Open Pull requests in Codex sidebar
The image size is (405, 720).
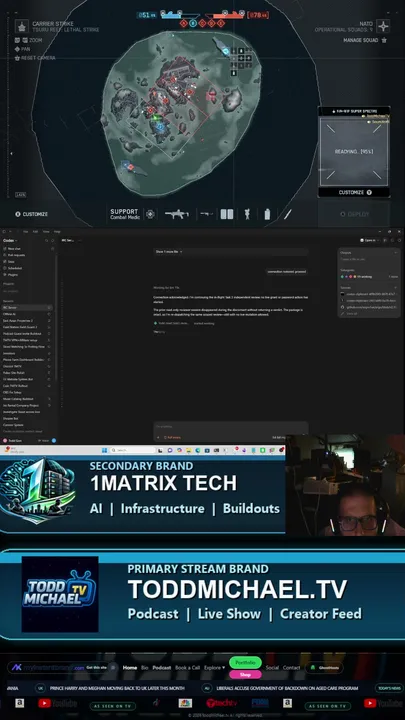pos(14,255)
